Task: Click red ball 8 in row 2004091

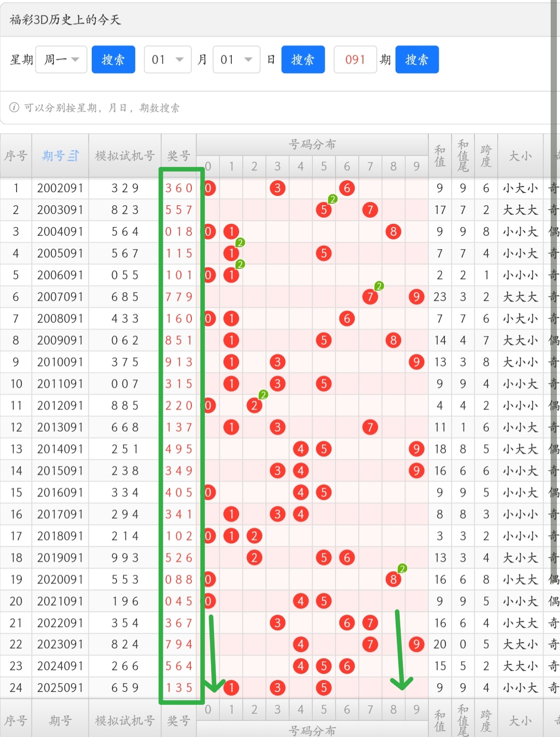Action: 393,232
